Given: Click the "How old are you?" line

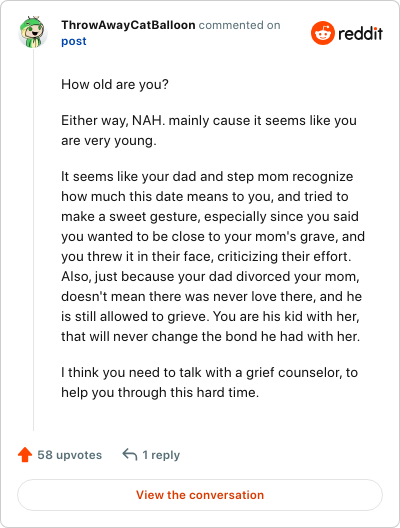Looking at the screenshot, I should 115,85.
